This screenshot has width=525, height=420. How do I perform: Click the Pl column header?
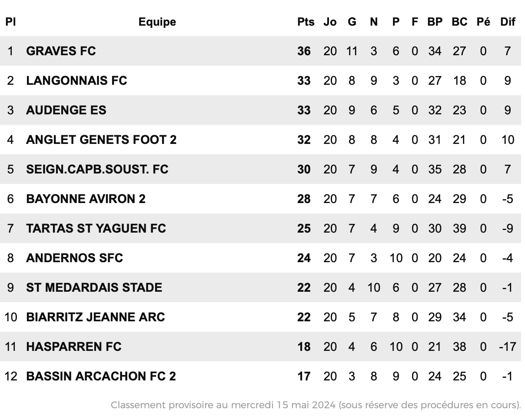point(10,22)
